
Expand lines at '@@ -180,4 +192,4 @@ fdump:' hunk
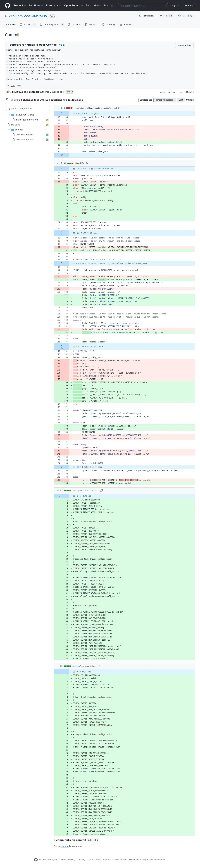click(61, 467)
